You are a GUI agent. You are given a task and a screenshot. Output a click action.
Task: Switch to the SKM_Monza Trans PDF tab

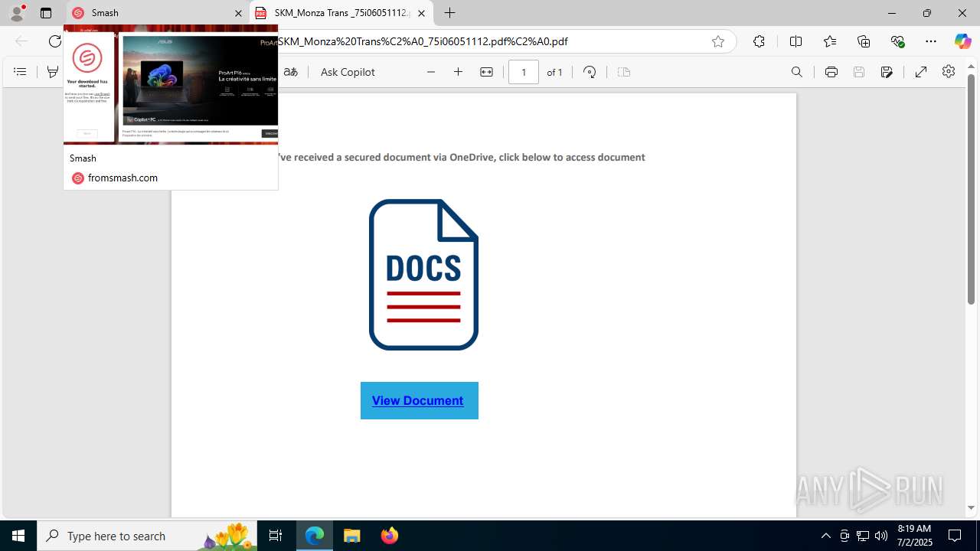[341, 13]
